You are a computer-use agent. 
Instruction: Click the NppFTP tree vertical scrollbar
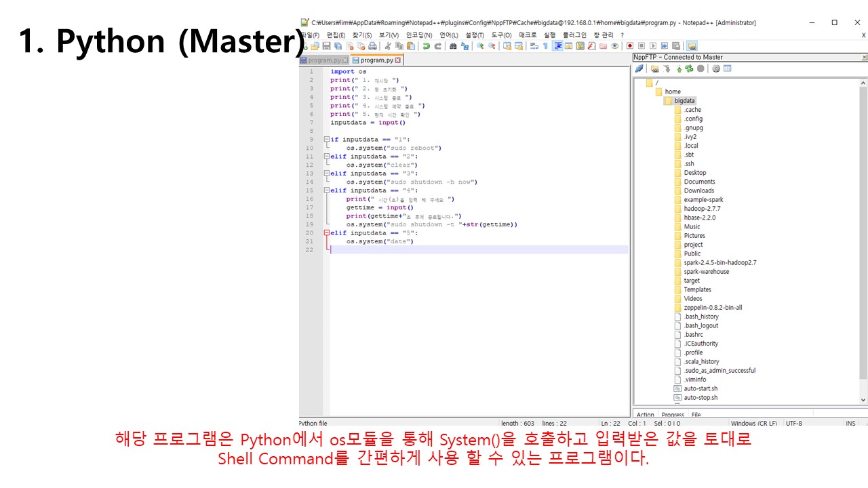click(863, 241)
